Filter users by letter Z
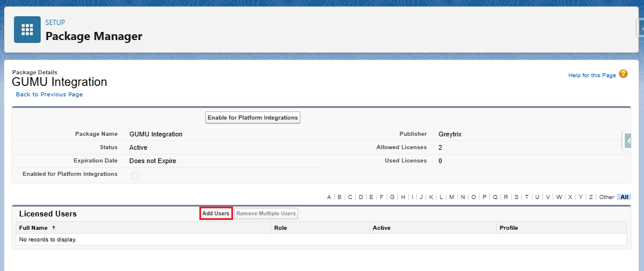The height and width of the screenshot is (271, 644). click(591, 197)
